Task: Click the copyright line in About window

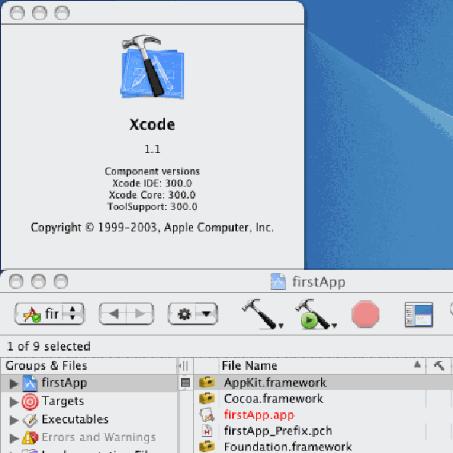Action: (x=152, y=227)
